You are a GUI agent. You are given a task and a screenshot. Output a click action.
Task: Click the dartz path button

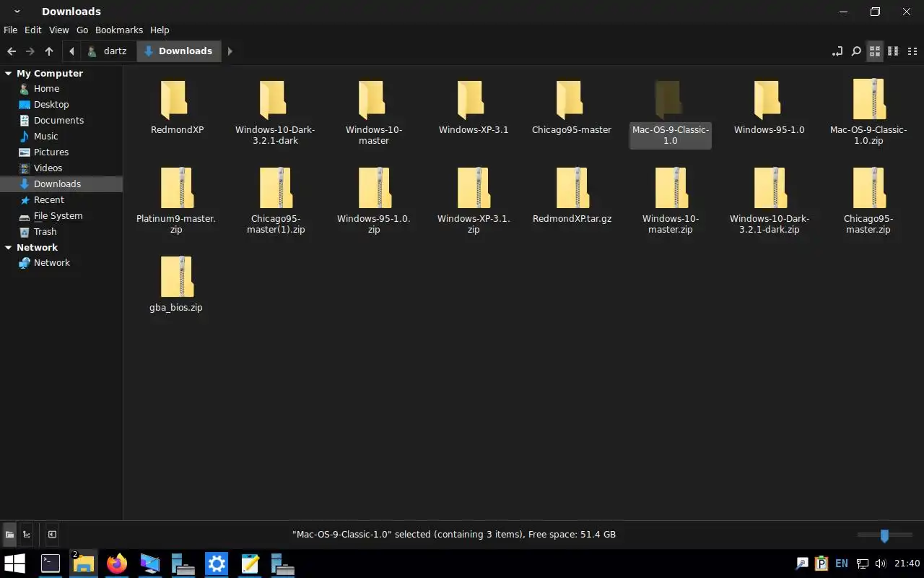pos(107,51)
